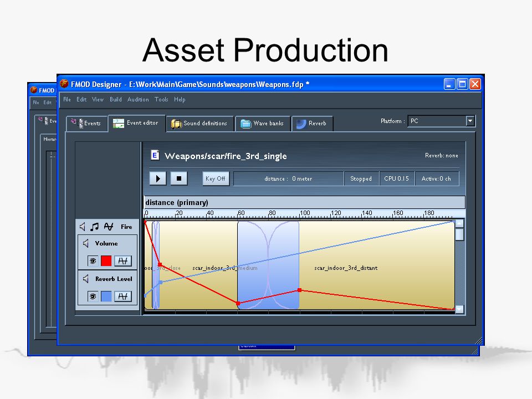The width and height of the screenshot is (532, 399).
Task: Click the Weapons/scar/fire_3rd_single title
Action: (x=226, y=156)
